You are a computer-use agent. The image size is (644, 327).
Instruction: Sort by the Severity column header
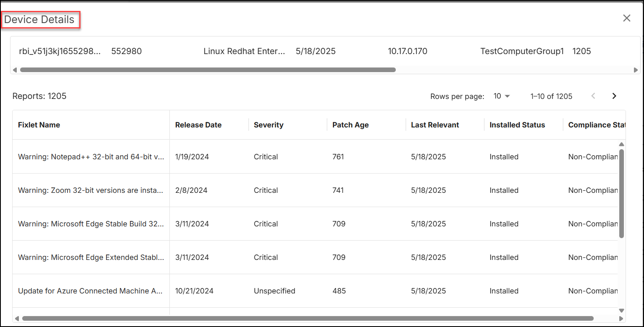click(268, 125)
